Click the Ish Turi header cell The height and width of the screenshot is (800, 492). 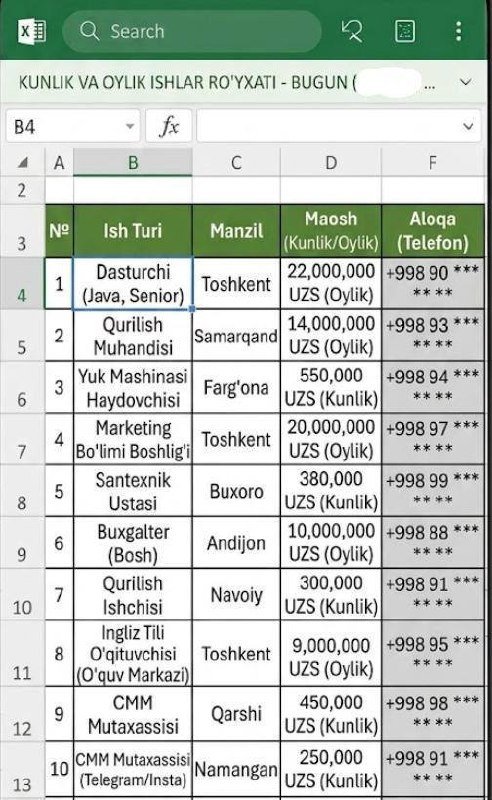133,231
